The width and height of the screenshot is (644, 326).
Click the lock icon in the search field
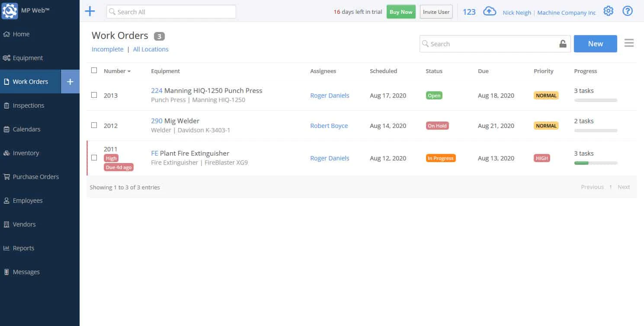[563, 44]
